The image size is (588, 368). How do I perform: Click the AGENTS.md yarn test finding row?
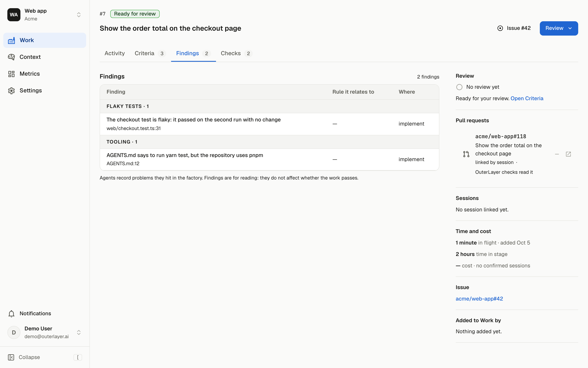[269, 159]
